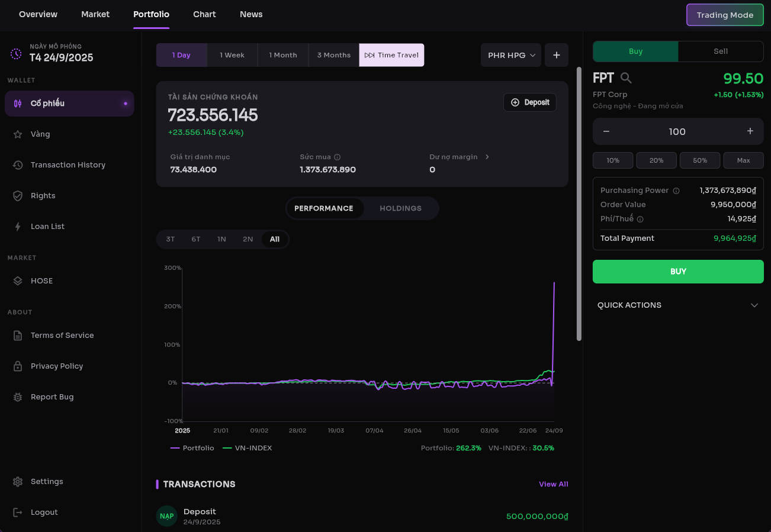Click the Sức mua info icon
Screen dimensions: 771x532
coord(338,157)
